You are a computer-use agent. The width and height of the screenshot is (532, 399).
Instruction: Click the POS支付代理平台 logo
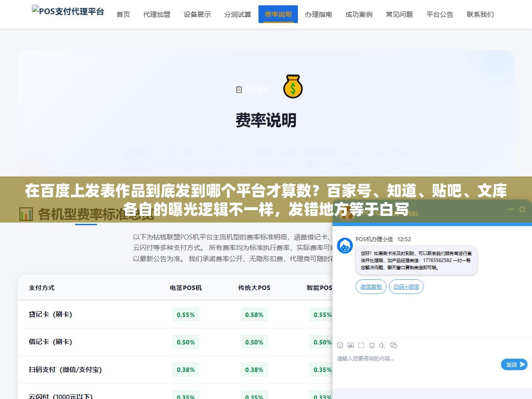click(68, 11)
